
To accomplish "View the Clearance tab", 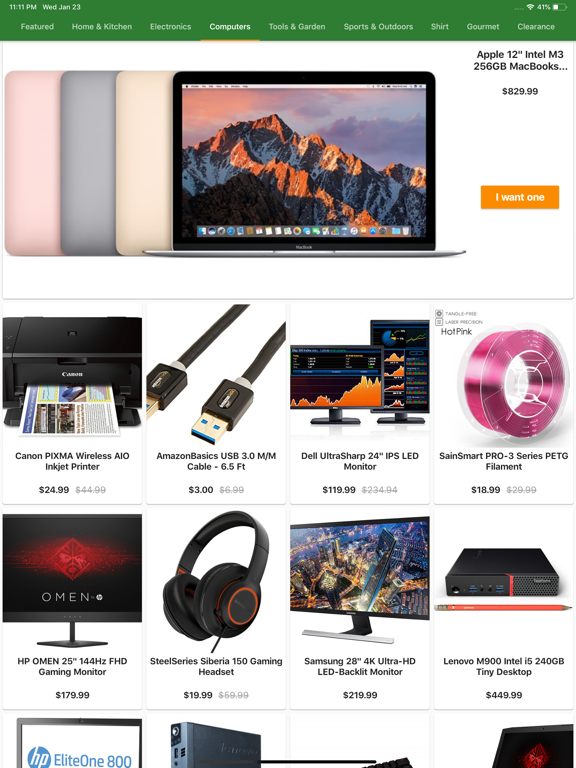I will [536, 26].
